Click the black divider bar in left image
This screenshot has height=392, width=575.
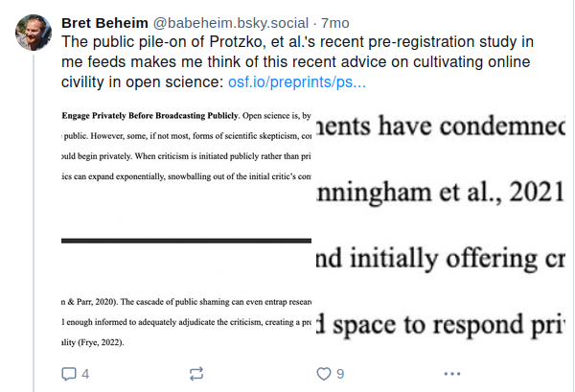point(186,241)
